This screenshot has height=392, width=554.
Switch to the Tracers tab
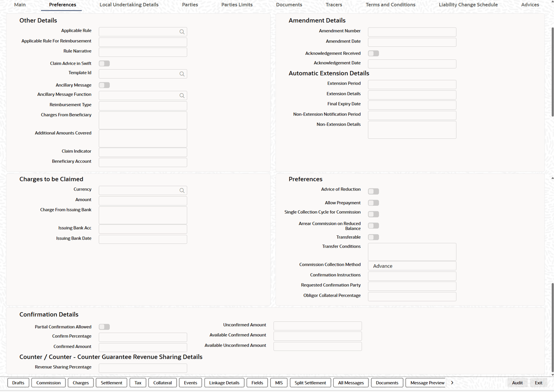click(x=334, y=5)
